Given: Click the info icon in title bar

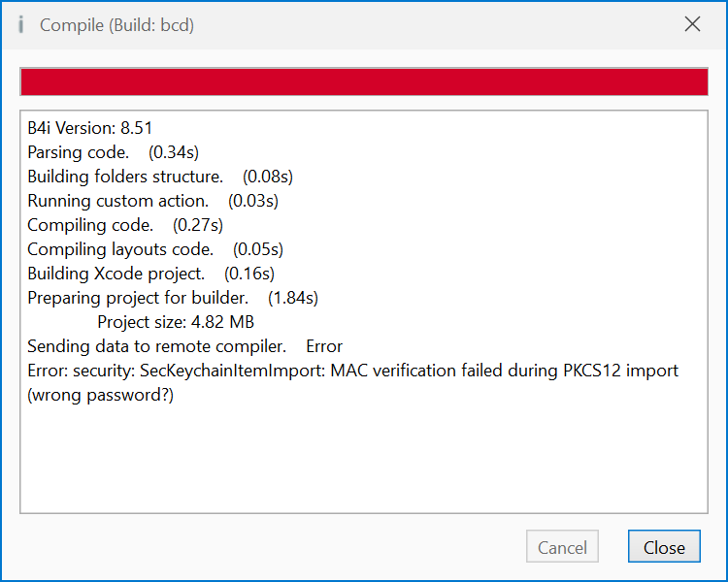Looking at the screenshot, I should 20,25.
